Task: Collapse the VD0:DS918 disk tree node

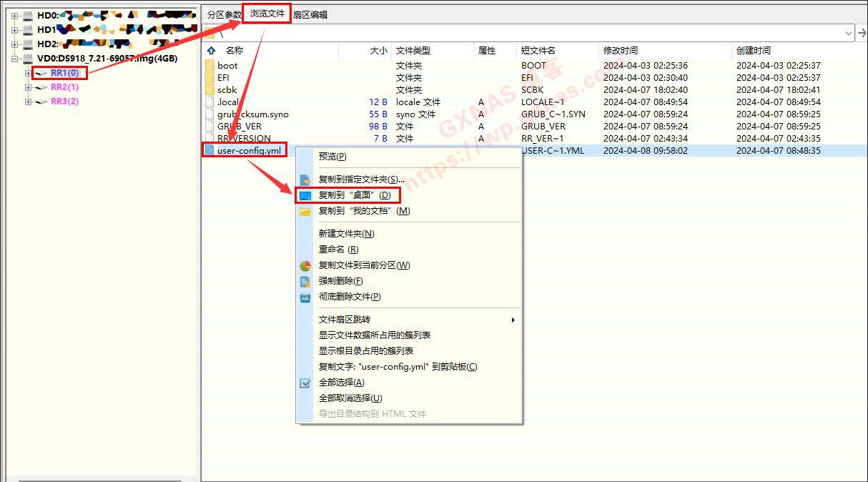Action: pos(15,59)
